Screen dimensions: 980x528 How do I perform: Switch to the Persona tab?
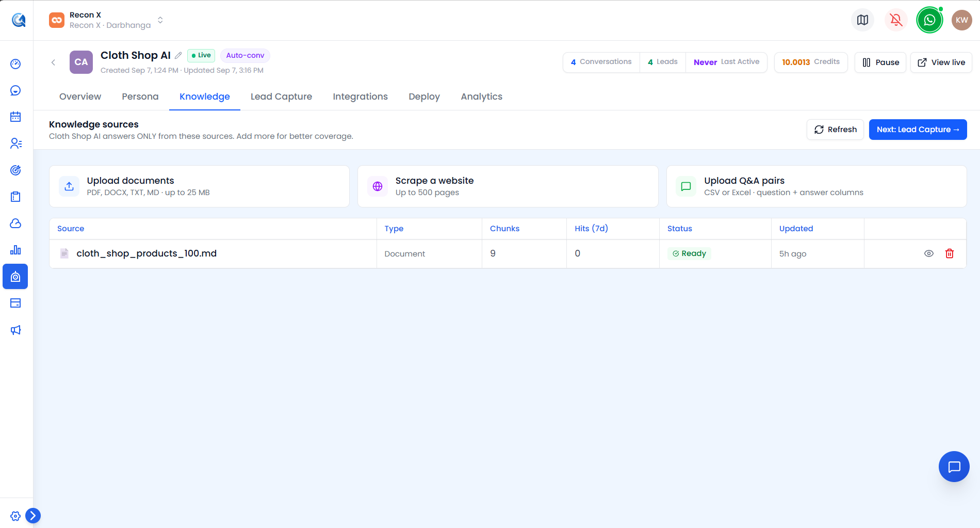140,97
